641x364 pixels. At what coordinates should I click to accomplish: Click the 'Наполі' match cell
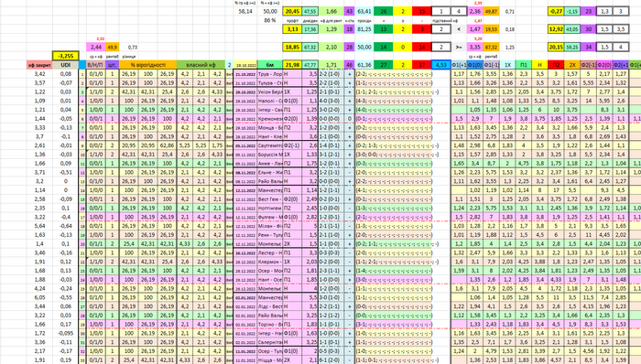(270, 101)
